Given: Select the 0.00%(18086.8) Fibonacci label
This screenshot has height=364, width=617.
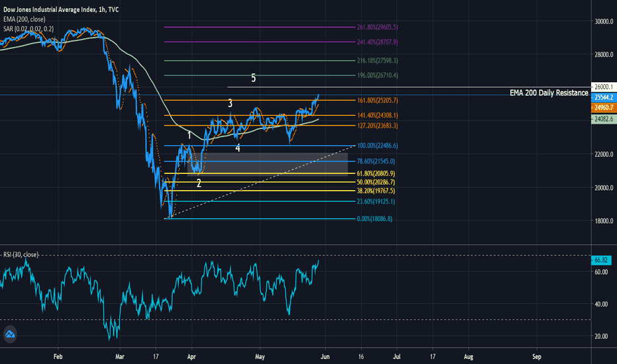Looking at the screenshot, I should tap(375, 219).
